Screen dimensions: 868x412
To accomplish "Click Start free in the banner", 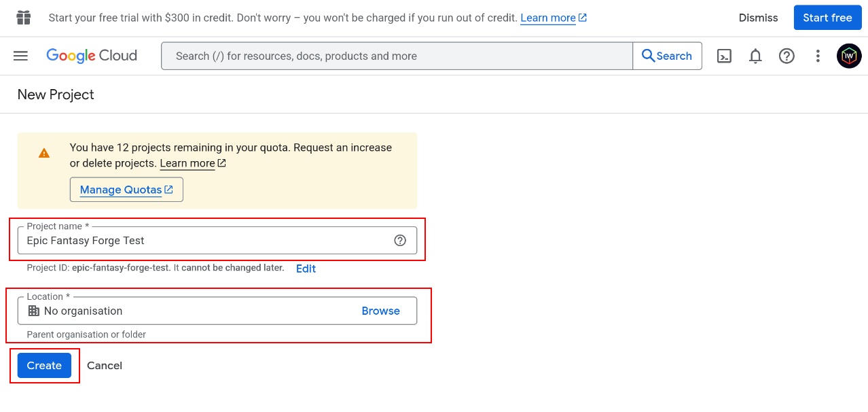I will tap(827, 17).
